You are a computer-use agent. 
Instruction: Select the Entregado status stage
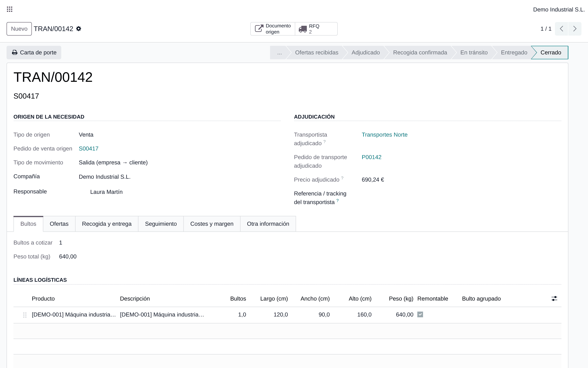(514, 53)
